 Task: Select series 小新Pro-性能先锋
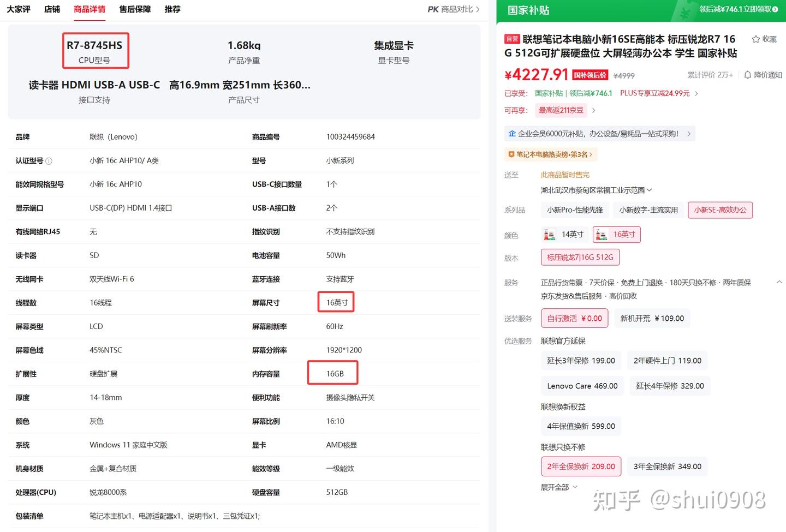tap(575, 210)
